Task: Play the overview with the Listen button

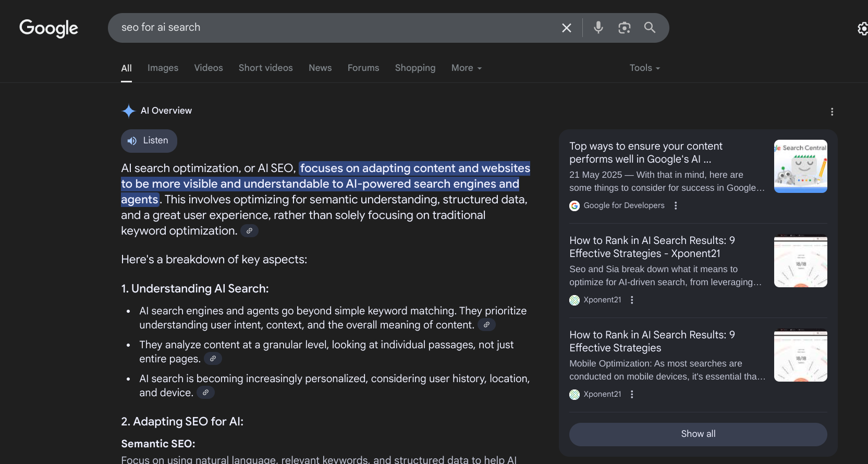Action: point(149,141)
